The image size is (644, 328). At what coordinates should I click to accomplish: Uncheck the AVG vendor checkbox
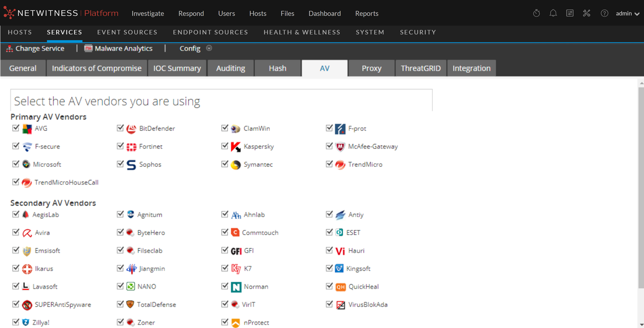click(x=16, y=128)
